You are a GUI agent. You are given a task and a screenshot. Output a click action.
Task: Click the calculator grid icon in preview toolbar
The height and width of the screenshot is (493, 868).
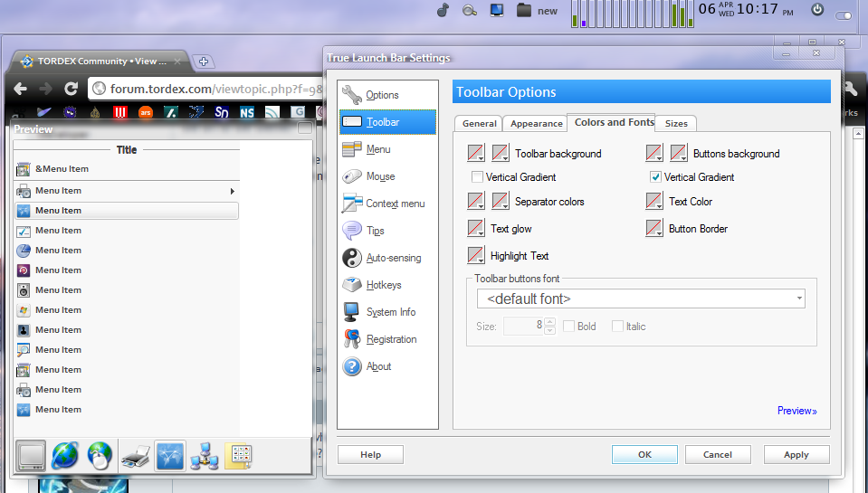pos(239,456)
